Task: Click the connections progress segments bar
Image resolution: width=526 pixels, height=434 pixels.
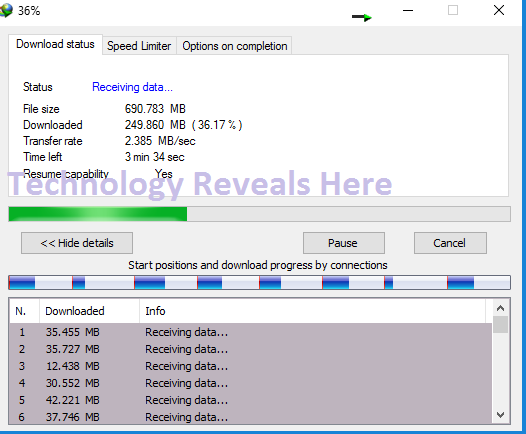Action: coord(259,282)
